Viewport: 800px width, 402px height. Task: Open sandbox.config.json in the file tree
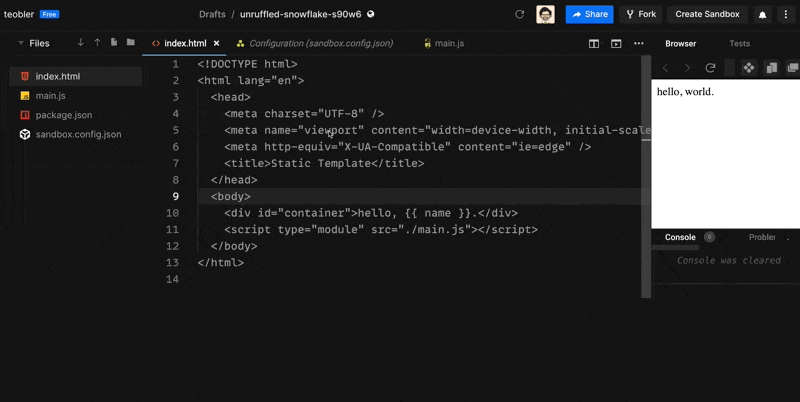(x=79, y=135)
